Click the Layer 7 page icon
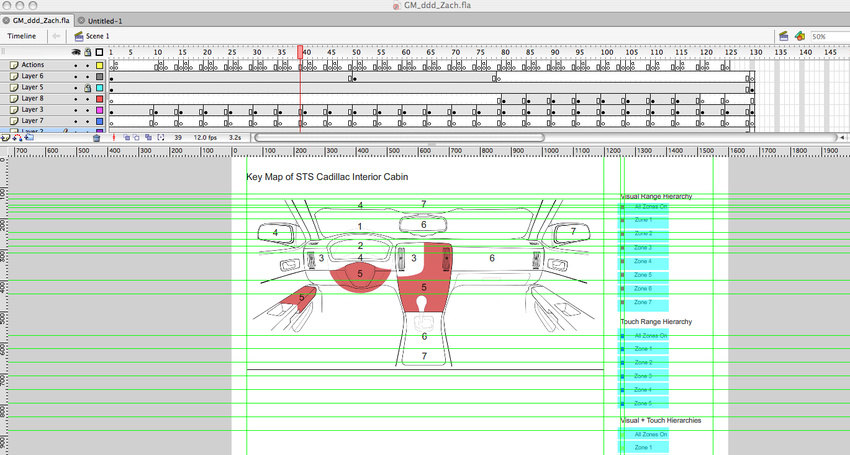 (x=14, y=121)
